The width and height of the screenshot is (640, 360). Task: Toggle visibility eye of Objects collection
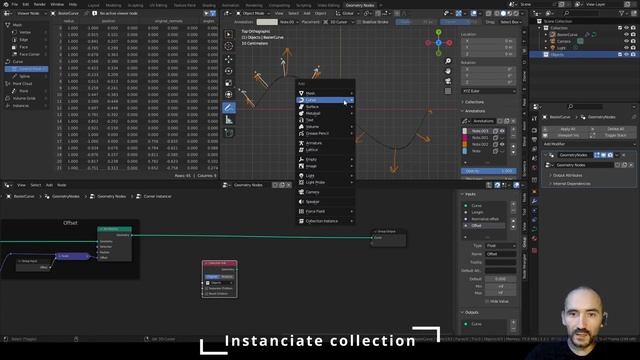click(626, 54)
